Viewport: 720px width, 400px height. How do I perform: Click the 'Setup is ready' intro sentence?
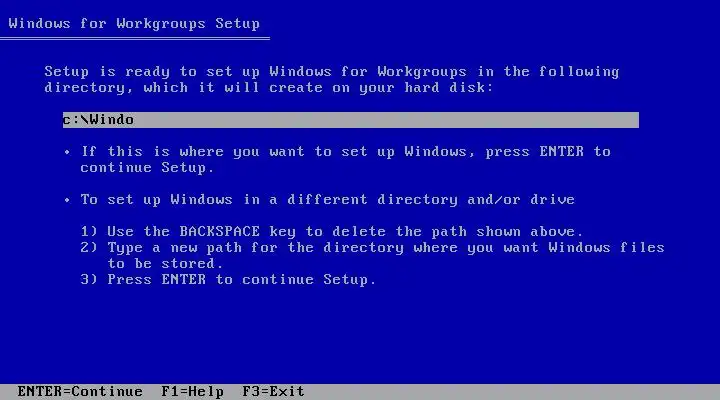click(332, 79)
